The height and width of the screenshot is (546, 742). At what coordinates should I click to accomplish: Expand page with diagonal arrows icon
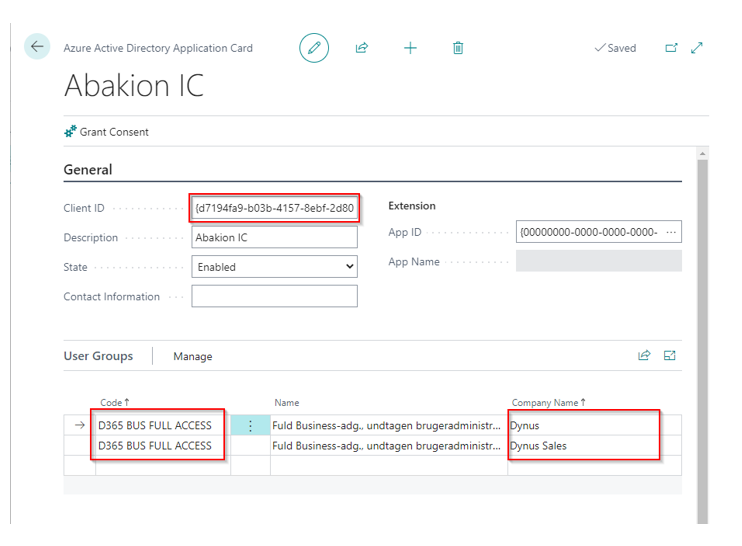click(x=697, y=48)
